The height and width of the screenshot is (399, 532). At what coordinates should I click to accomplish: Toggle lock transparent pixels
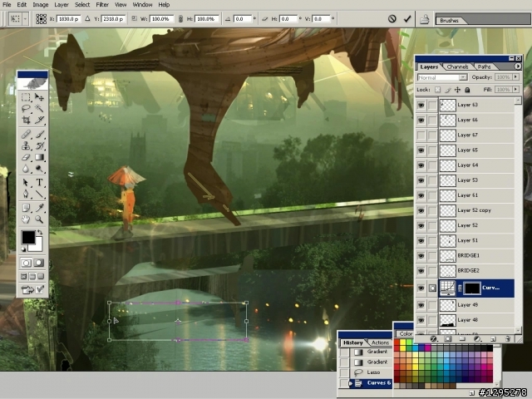coord(438,90)
